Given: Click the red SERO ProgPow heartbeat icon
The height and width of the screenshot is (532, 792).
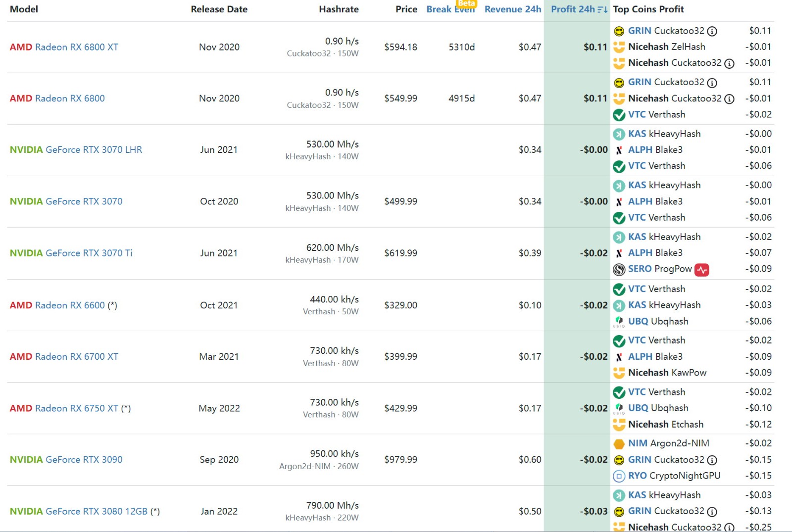Looking at the screenshot, I should (x=701, y=270).
